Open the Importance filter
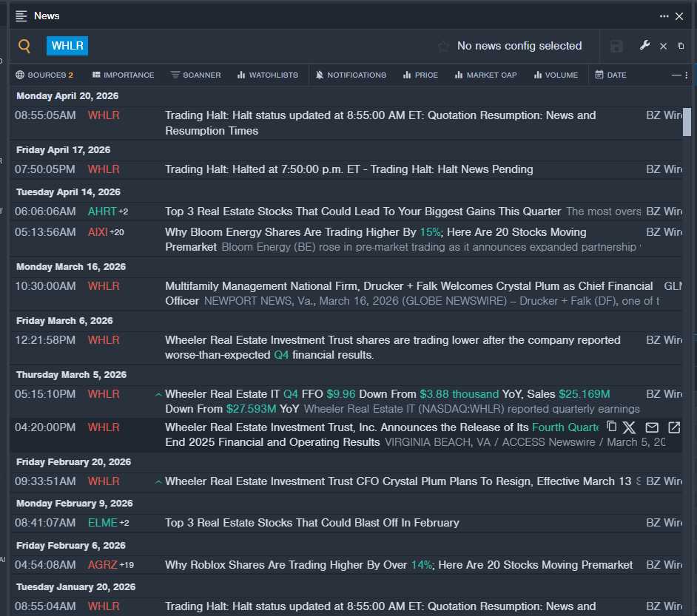Image resolution: width=697 pixels, height=616 pixels. (x=123, y=75)
